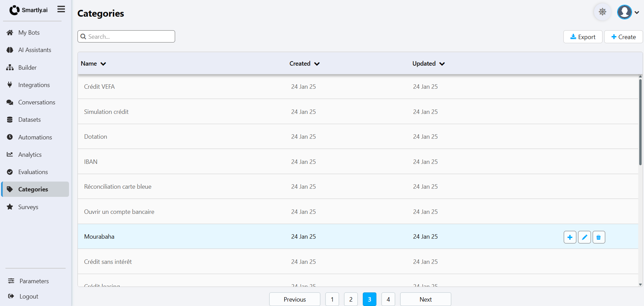Click the Analytics chart icon

point(10,154)
